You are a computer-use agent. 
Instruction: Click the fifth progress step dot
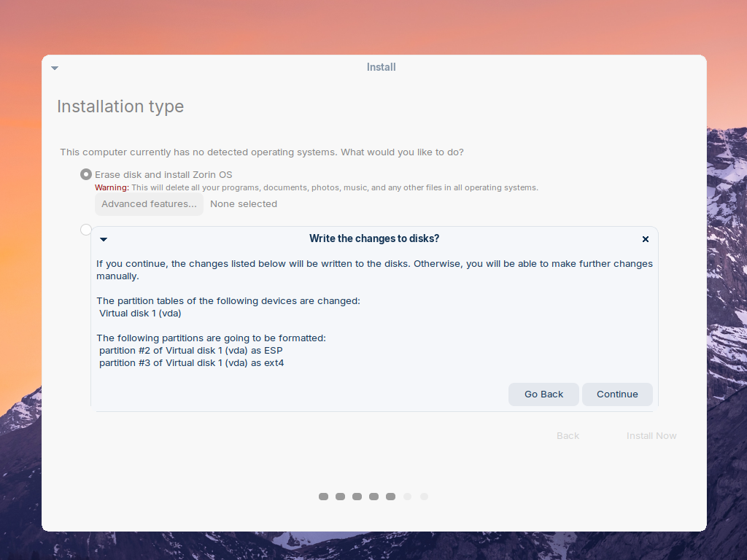pyautogui.click(x=391, y=497)
